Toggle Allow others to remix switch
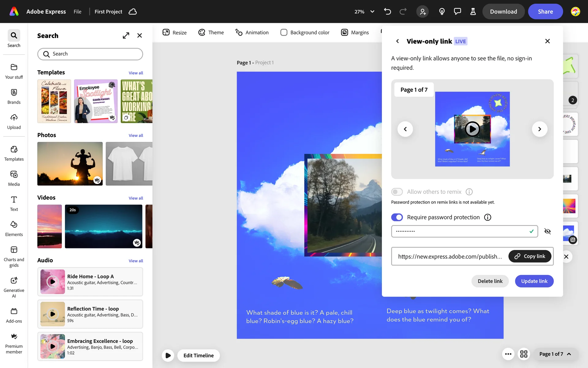The width and height of the screenshot is (588, 368). (x=397, y=192)
